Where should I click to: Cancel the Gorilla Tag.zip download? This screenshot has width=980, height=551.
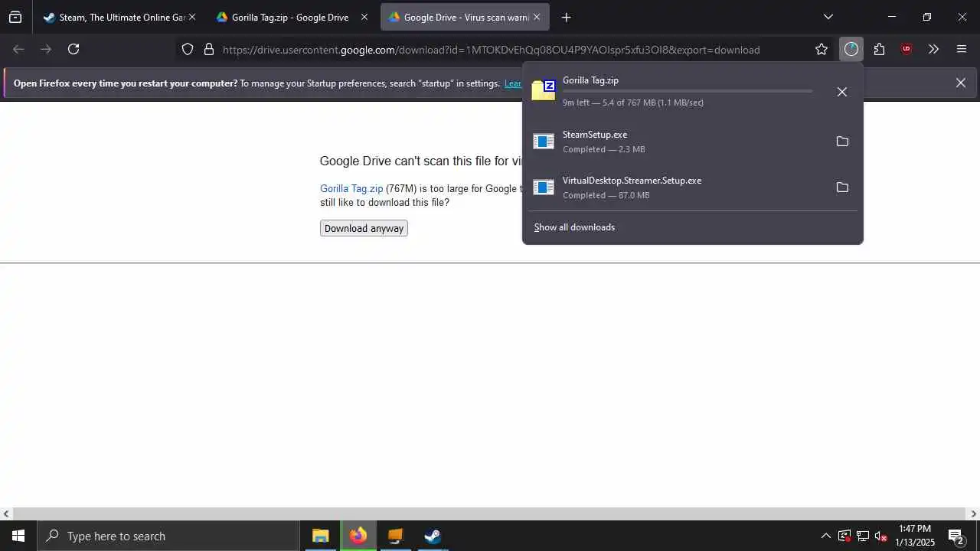(x=842, y=92)
